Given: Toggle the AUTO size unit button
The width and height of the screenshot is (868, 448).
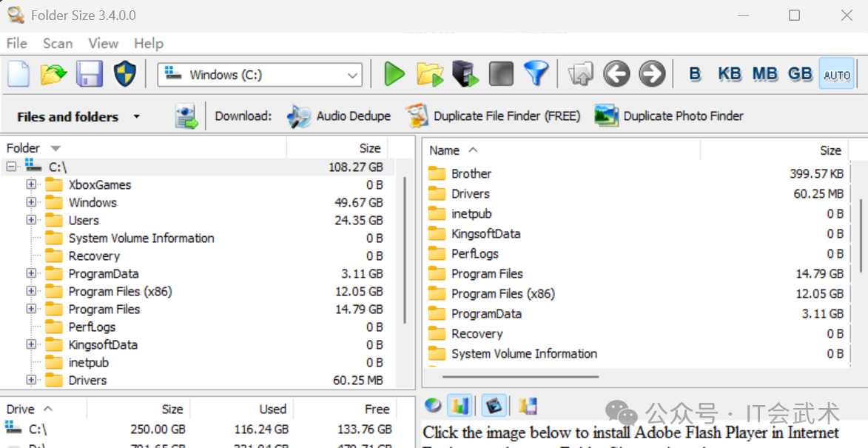Looking at the screenshot, I should 836,74.
